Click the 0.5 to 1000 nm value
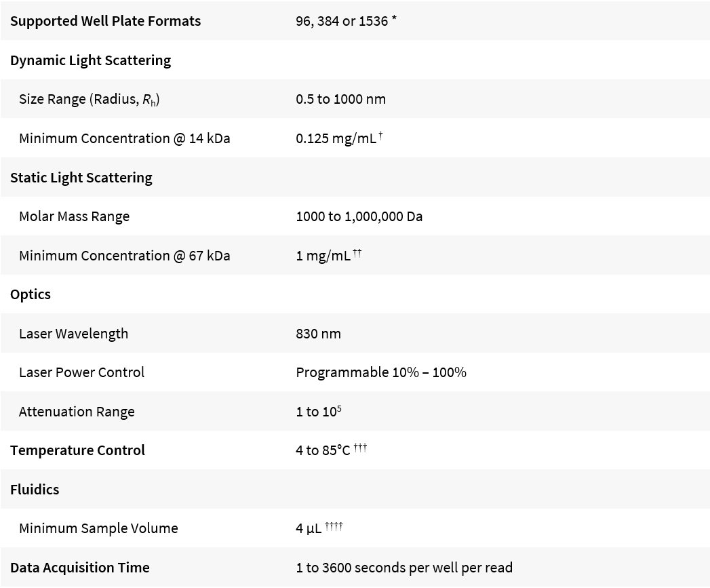The width and height of the screenshot is (710, 588). tap(340, 99)
